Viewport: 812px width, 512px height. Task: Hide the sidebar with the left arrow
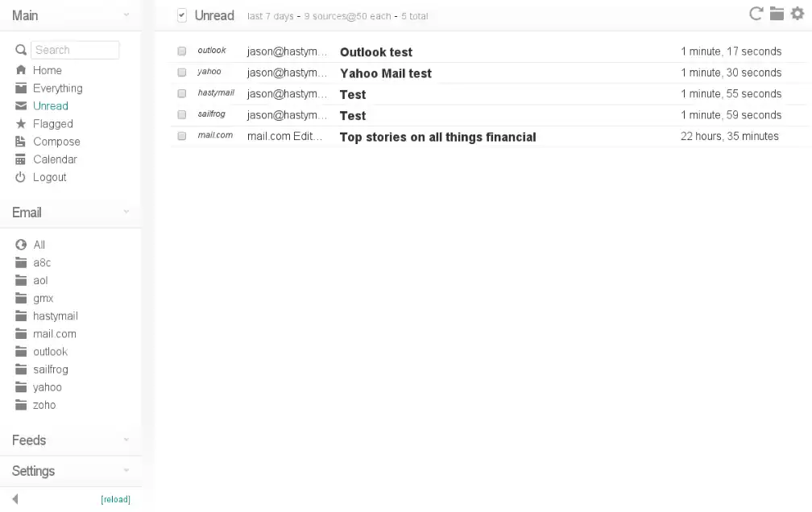(x=15, y=499)
